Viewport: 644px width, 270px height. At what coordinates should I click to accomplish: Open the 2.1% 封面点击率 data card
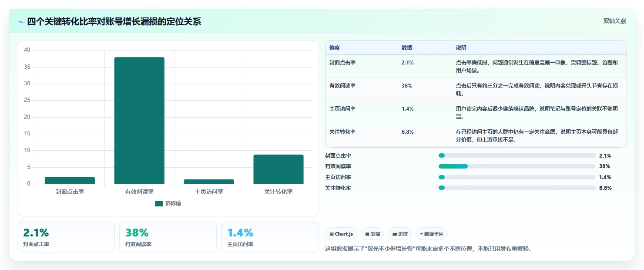(66, 237)
